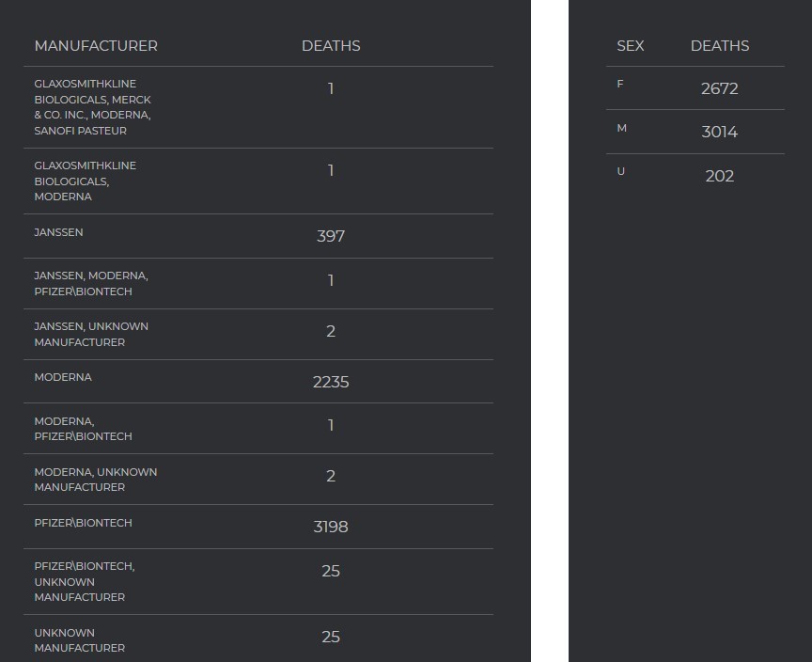Click the standalone PFIZER\BIONTECH row label

pos(84,523)
